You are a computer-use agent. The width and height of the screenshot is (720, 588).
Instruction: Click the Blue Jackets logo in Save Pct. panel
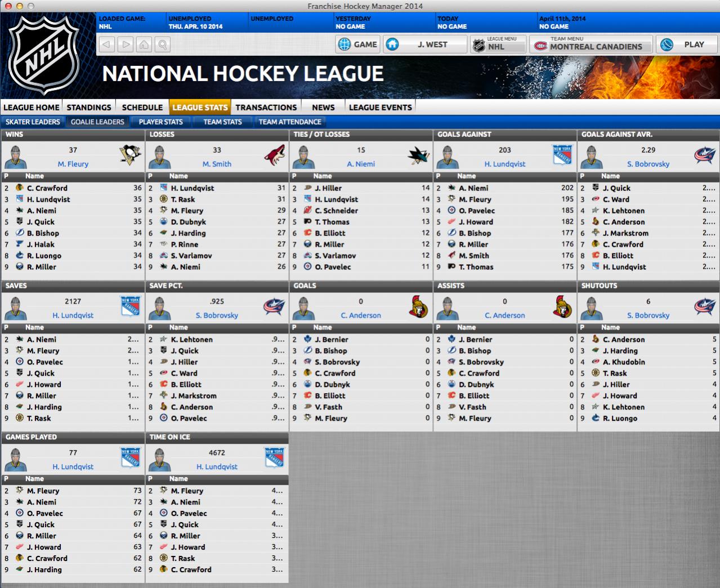[x=274, y=306]
